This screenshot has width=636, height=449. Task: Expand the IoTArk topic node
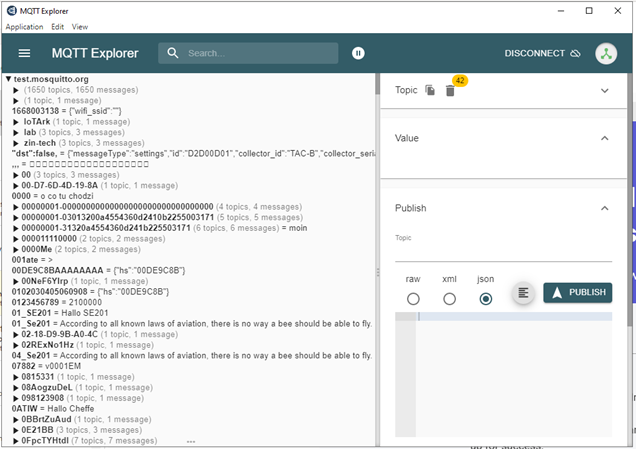click(16, 122)
